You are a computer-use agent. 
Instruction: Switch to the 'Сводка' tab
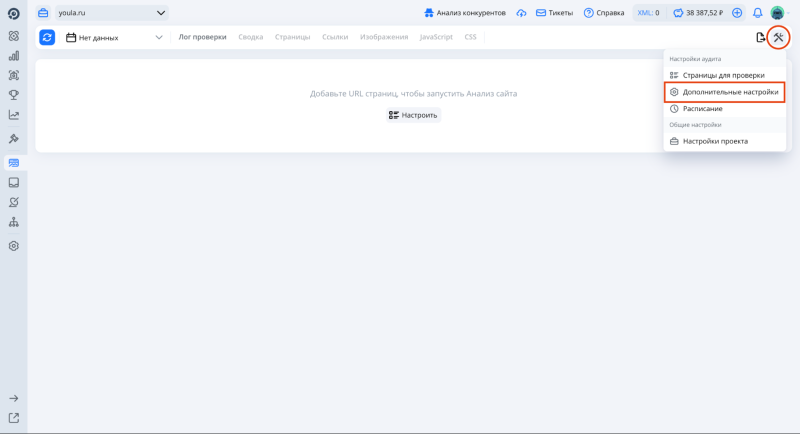pyautogui.click(x=251, y=37)
